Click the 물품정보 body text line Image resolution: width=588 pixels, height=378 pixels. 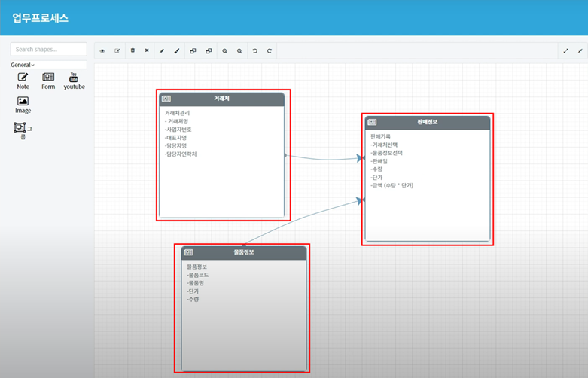click(x=197, y=267)
